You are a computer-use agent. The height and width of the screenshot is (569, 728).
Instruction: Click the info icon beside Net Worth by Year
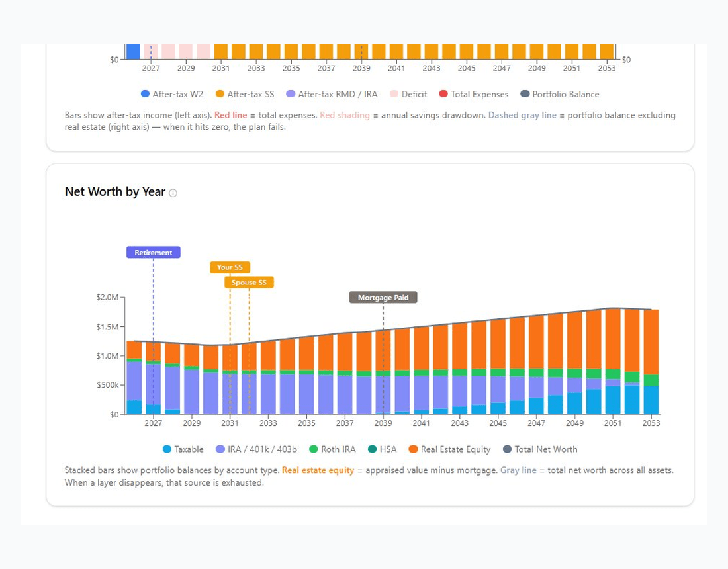point(172,193)
